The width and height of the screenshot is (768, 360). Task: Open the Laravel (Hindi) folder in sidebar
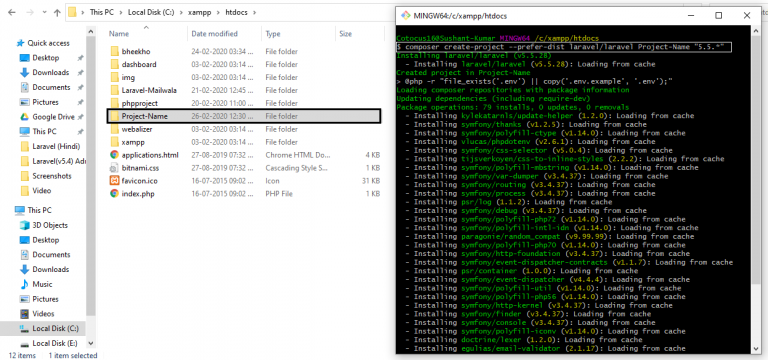click(56, 146)
